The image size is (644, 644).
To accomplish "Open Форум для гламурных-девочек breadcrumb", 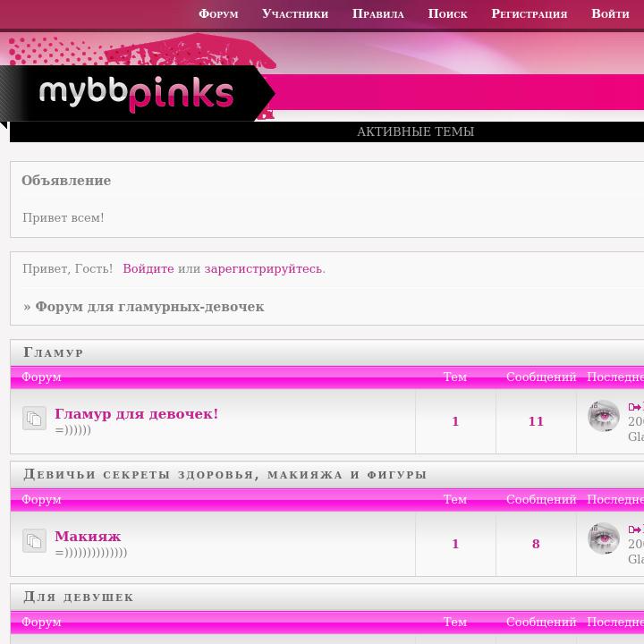I will tap(149, 307).
